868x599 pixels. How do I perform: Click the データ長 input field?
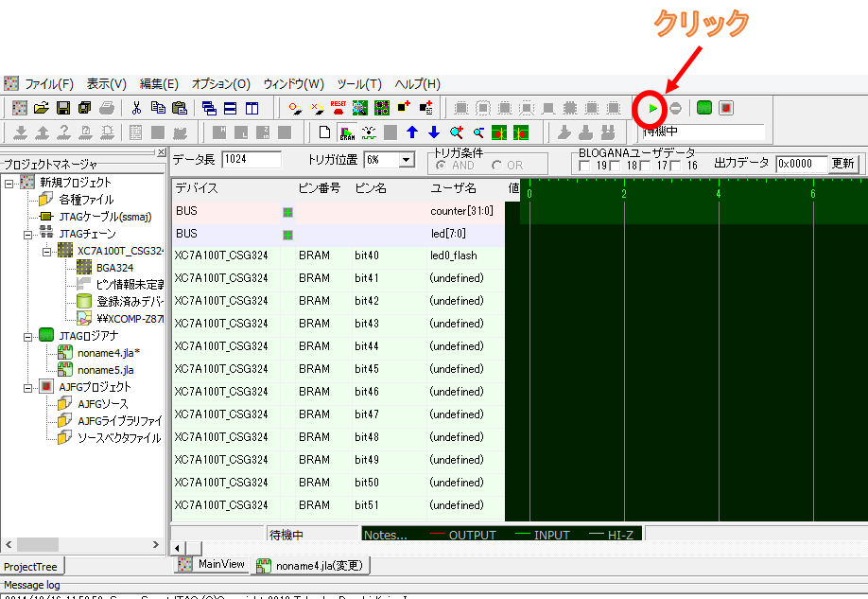click(x=252, y=160)
